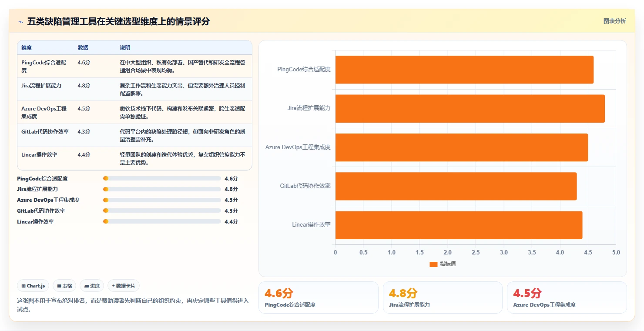Click the 维度 column header
The width and height of the screenshot is (644, 331).
27,48
